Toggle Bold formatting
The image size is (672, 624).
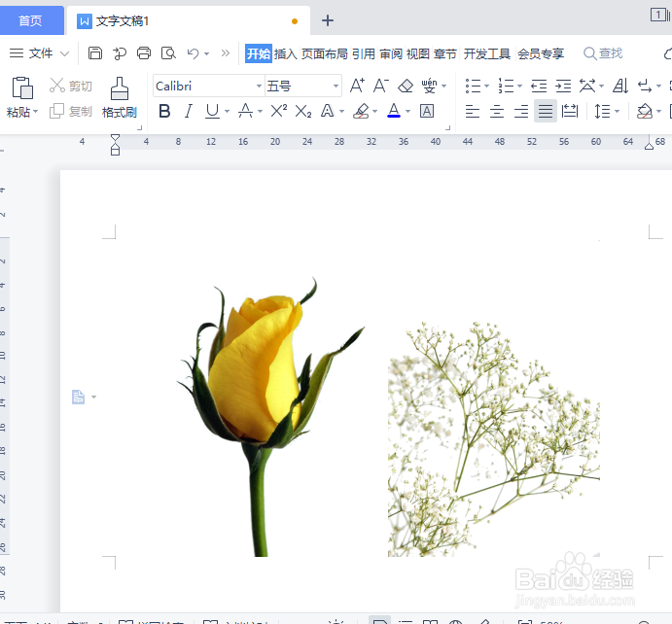[164, 112]
